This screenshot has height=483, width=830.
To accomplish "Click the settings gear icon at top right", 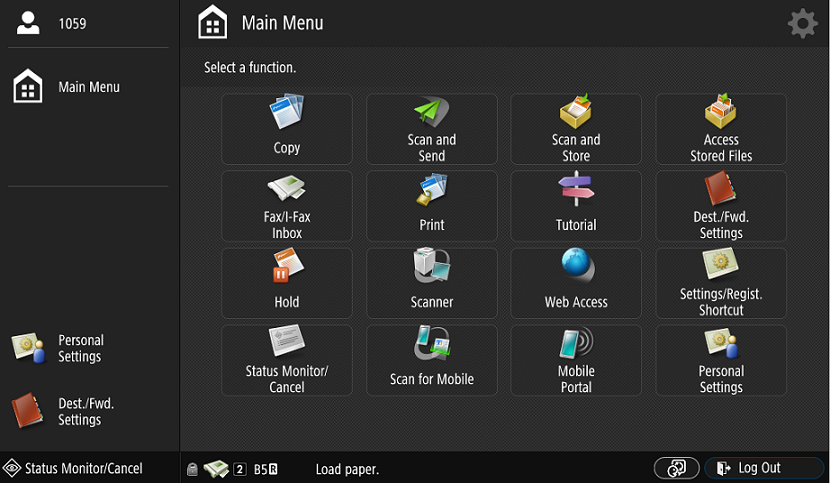I will click(802, 24).
